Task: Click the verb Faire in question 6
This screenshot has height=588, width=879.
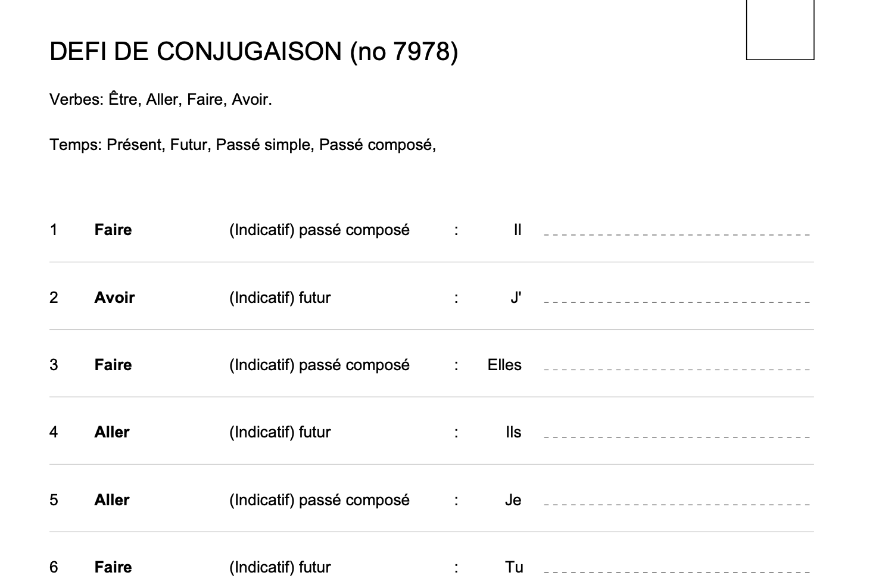Action: point(113,567)
